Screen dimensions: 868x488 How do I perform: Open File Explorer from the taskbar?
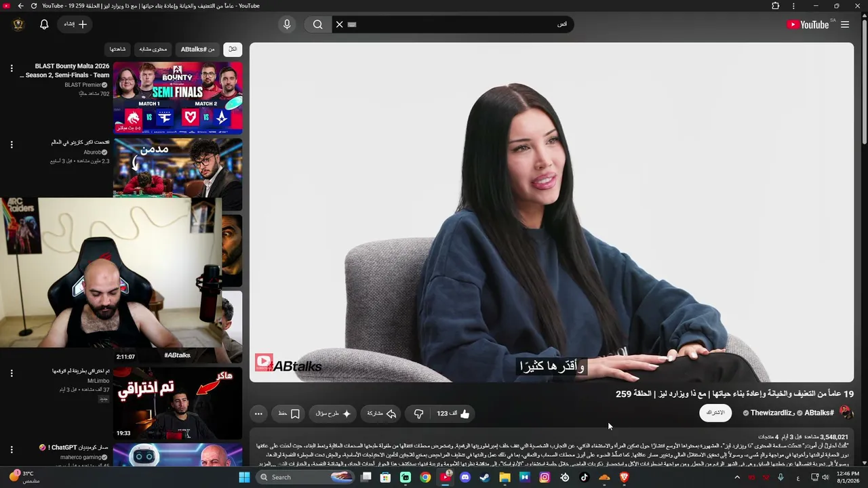coord(505,477)
